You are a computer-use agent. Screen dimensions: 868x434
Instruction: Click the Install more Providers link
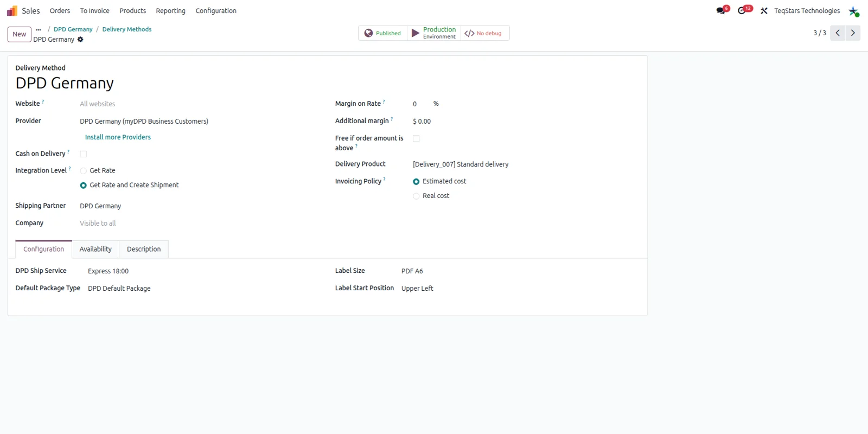tap(118, 137)
